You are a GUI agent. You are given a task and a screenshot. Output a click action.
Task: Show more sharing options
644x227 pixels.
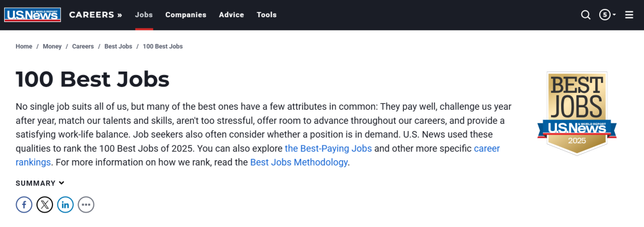coord(86,204)
